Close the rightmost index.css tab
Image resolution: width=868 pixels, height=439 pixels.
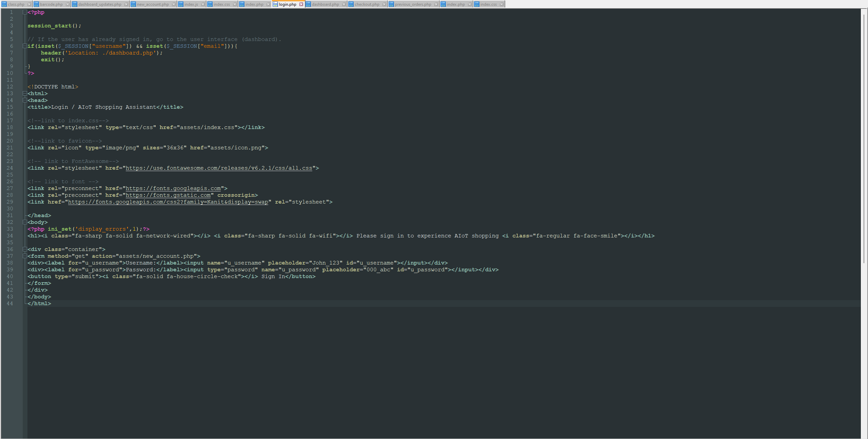501,4
